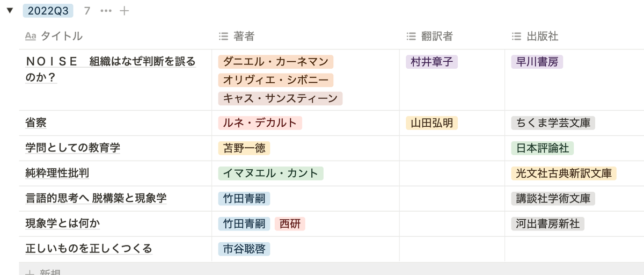Click the ダニエル・カーネマン author tag
This screenshot has height=275, width=644.
pos(275,62)
